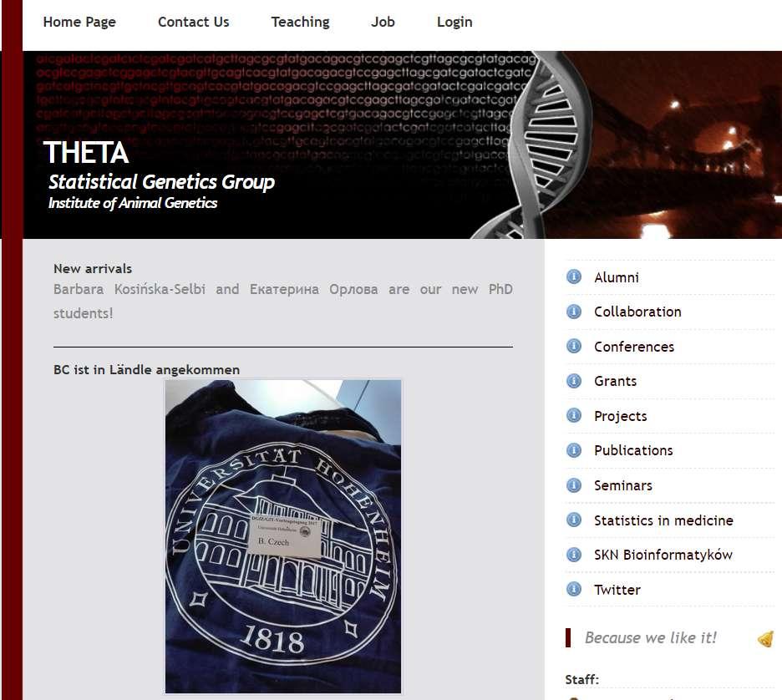View the Projects page
The width and height of the screenshot is (782, 700).
point(621,416)
